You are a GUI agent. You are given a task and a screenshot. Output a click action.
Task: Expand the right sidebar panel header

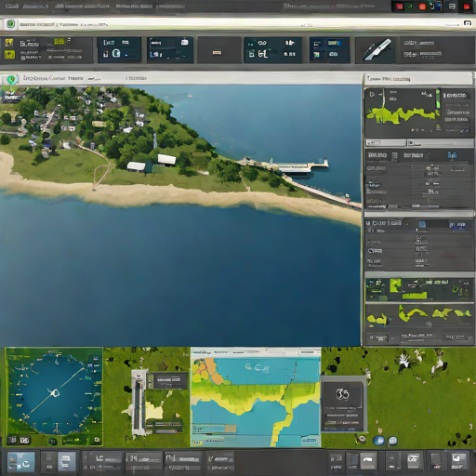tap(419, 79)
